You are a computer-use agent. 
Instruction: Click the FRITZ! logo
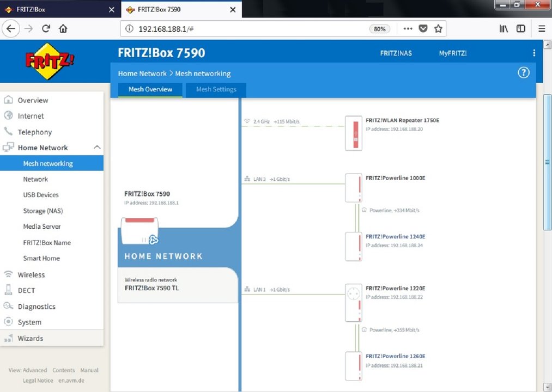tap(50, 61)
